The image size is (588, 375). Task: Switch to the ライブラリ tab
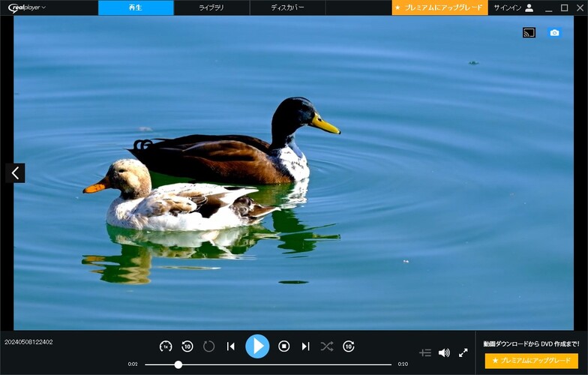(x=211, y=7)
